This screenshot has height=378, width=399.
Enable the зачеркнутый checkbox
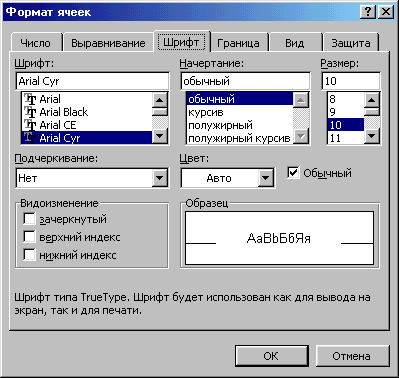pos(29,219)
